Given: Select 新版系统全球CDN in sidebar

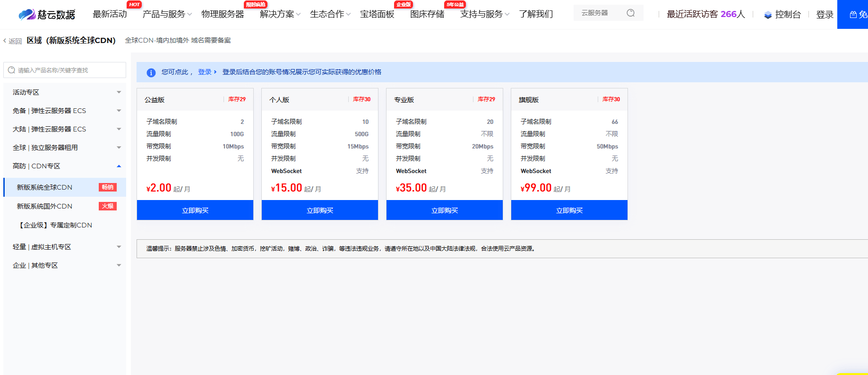Looking at the screenshot, I should click(x=65, y=187).
